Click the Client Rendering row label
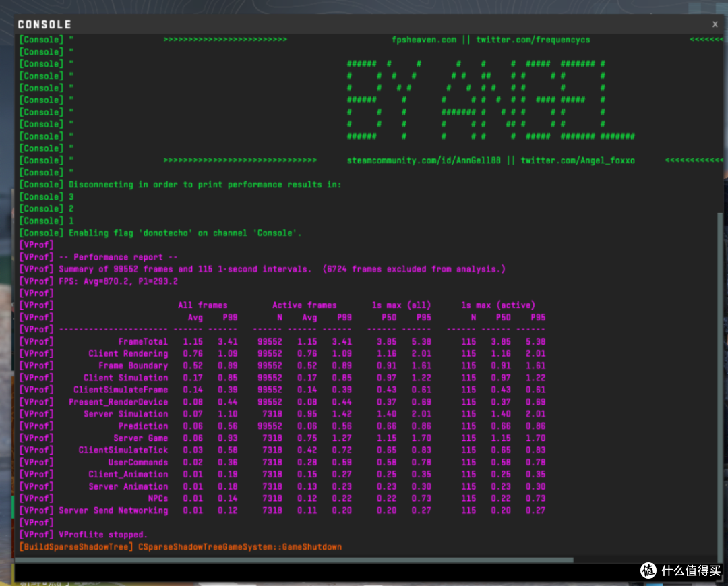Viewport: 728px width, 586px height. pos(128,354)
